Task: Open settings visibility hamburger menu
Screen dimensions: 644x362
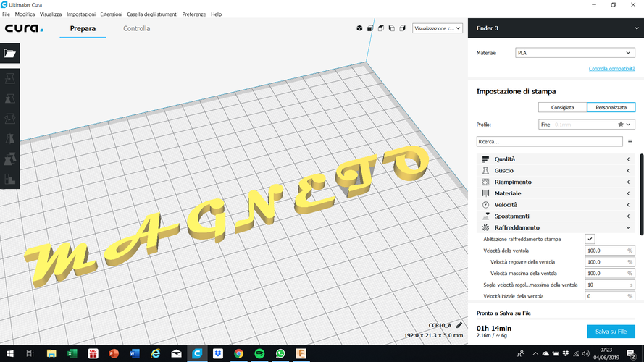Action: 630,142
